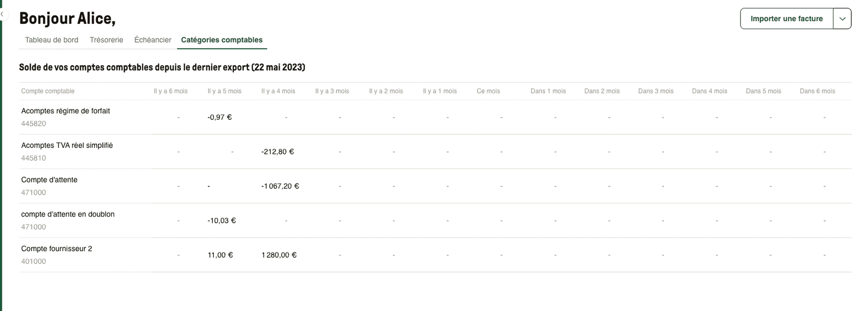This screenshot has height=311, width=868.
Task: Select the Acomptes TVA réel simplifié account
Action: pyautogui.click(x=67, y=145)
